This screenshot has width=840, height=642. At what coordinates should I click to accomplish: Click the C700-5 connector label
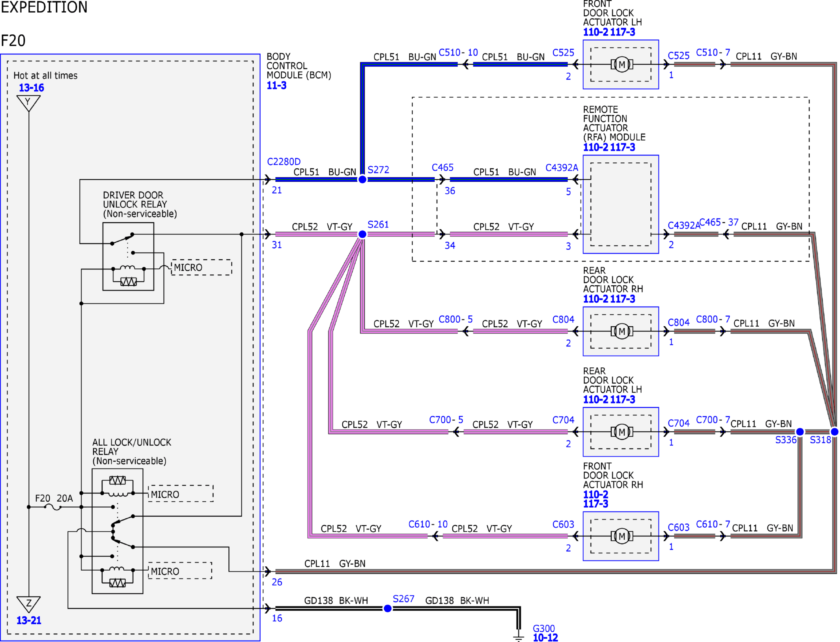point(446,420)
